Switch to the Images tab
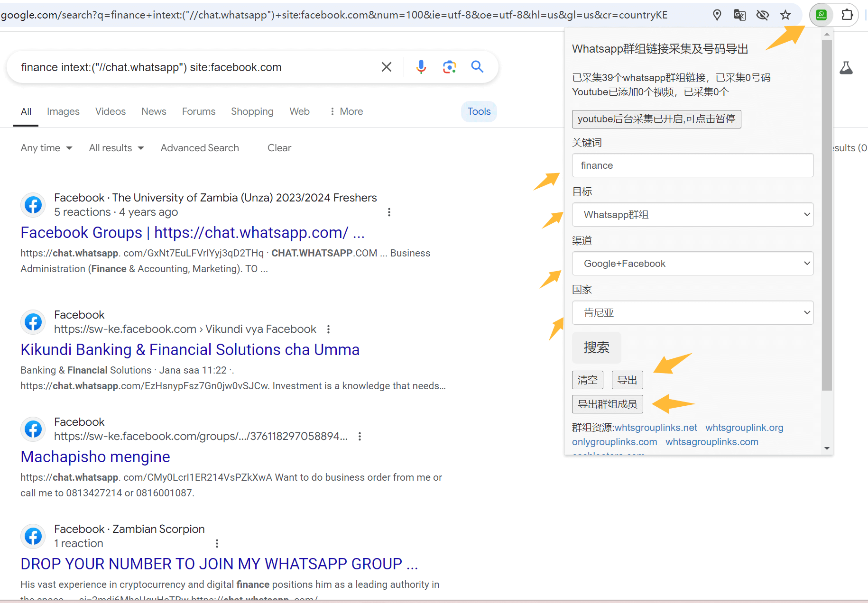Screen dimensions: 868x603 point(63,111)
